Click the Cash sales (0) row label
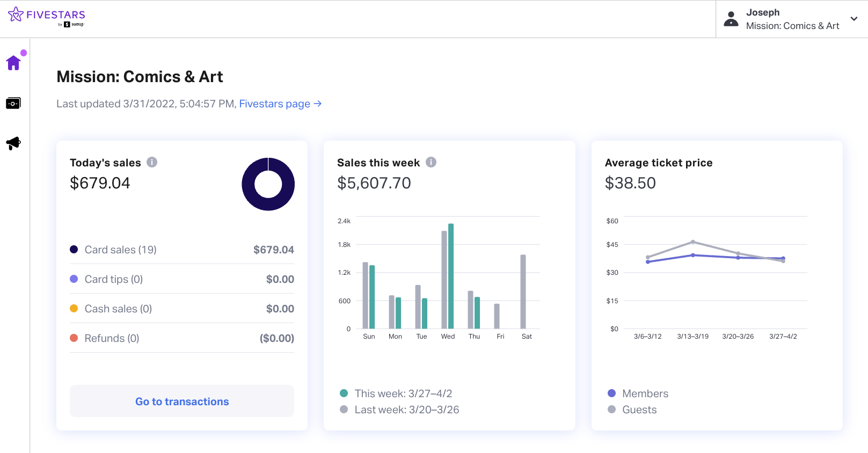This screenshot has height=453, width=868. coord(118,309)
